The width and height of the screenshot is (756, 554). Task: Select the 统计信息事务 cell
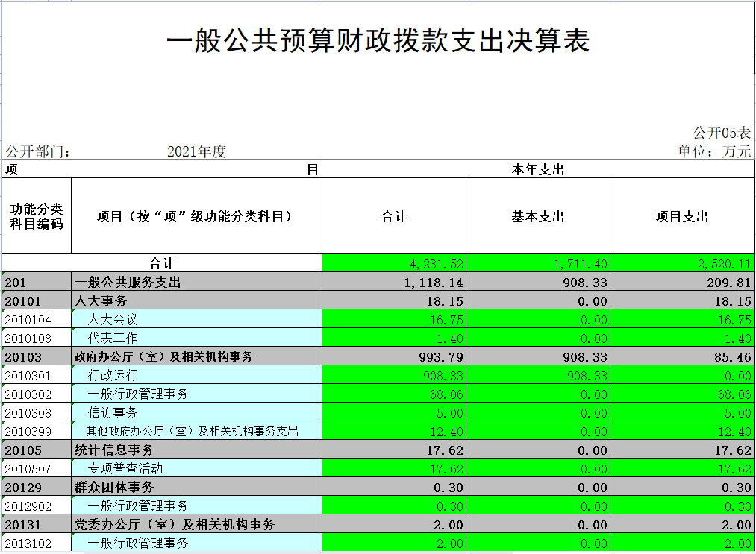point(197,450)
